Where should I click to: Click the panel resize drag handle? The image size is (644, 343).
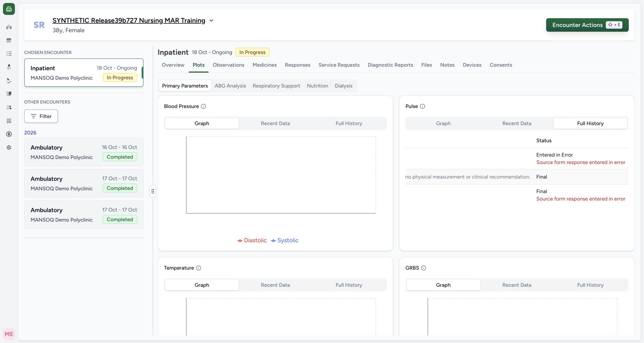point(153,191)
